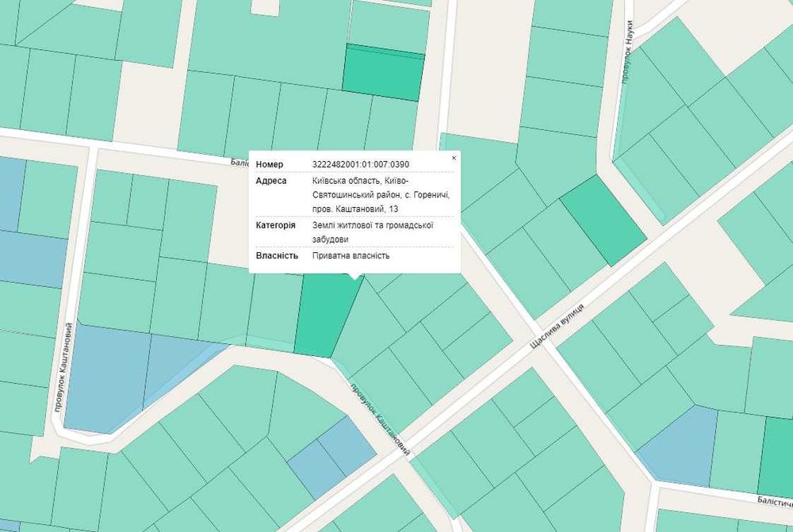Click the Категорія label in popup

tap(276, 225)
